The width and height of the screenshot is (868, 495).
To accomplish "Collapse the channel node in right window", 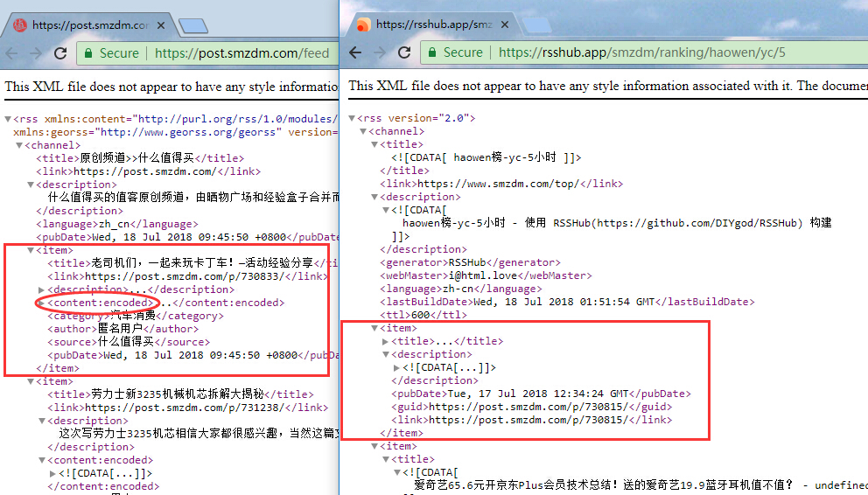I will pos(363,132).
